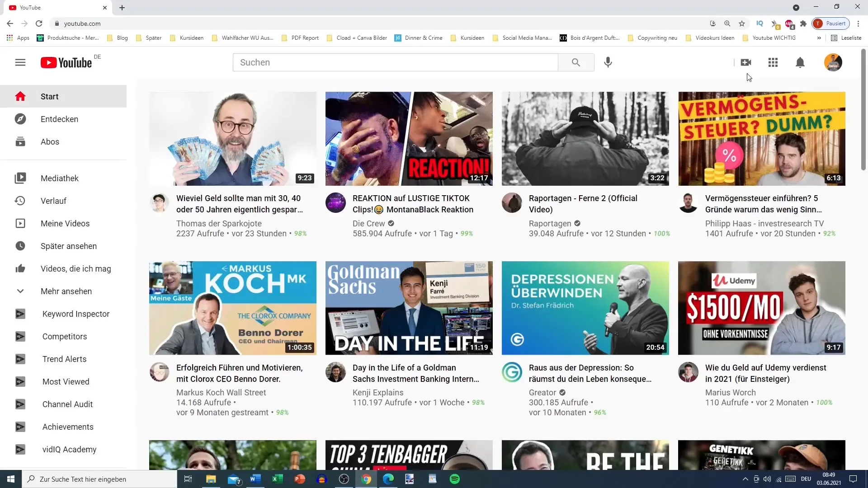Play Wieviel Geld sollte man video thumbnail
Screen dimensions: 868x488
coord(233,139)
